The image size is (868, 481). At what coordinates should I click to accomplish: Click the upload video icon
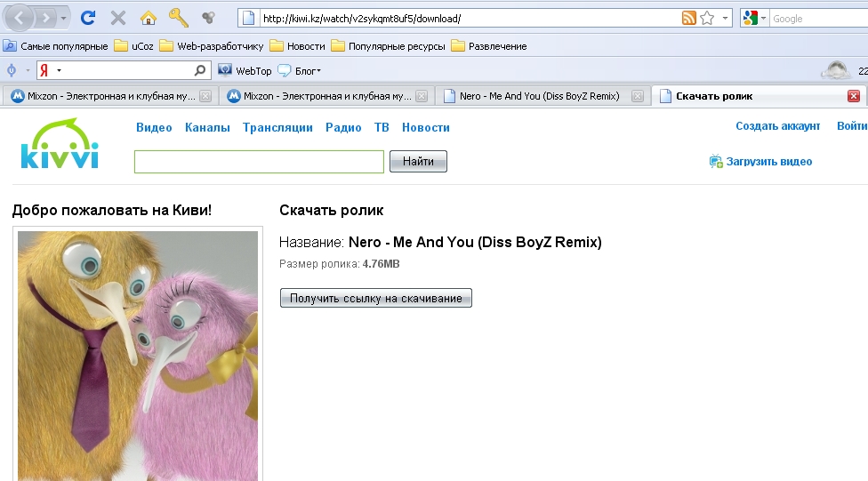(x=716, y=161)
